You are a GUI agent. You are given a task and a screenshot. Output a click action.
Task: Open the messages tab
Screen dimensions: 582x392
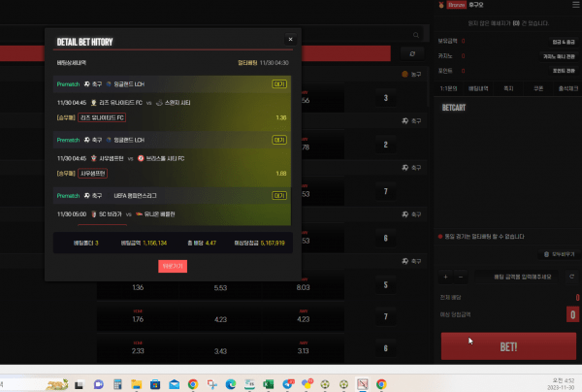508,88
